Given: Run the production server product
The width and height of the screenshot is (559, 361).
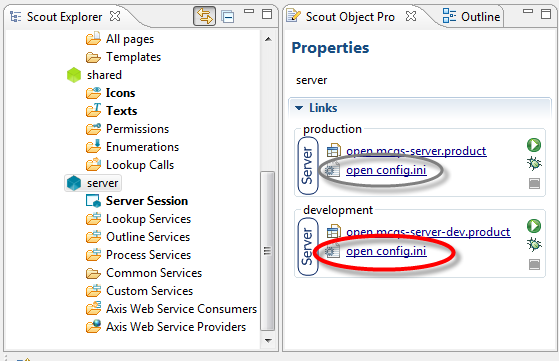Looking at the screenshot, I should point(534,145).
